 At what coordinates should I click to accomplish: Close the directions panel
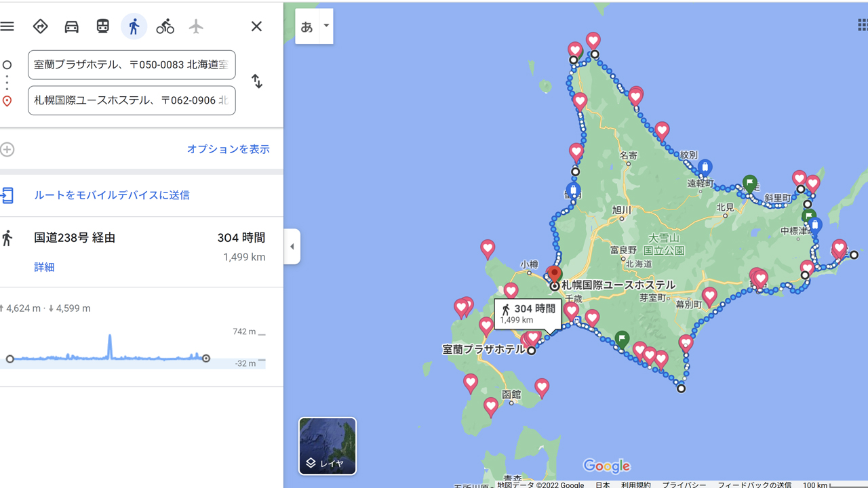pos(256,26)
